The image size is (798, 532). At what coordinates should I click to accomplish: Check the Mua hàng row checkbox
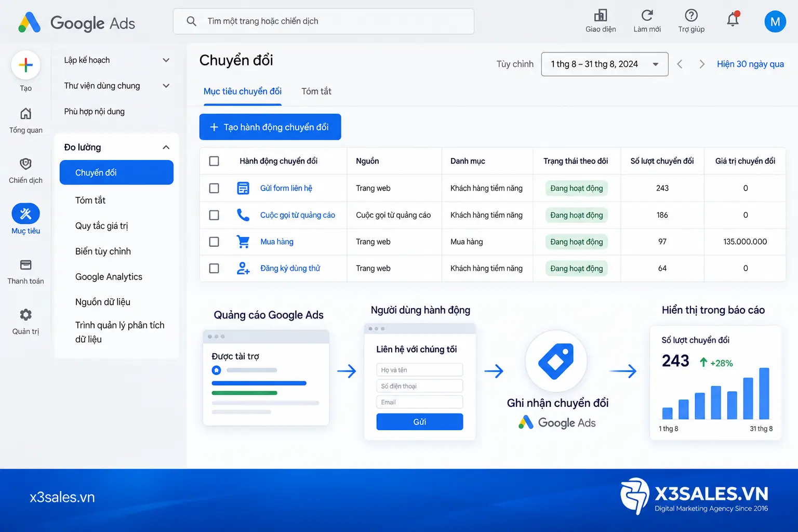[x=214, y=242]
